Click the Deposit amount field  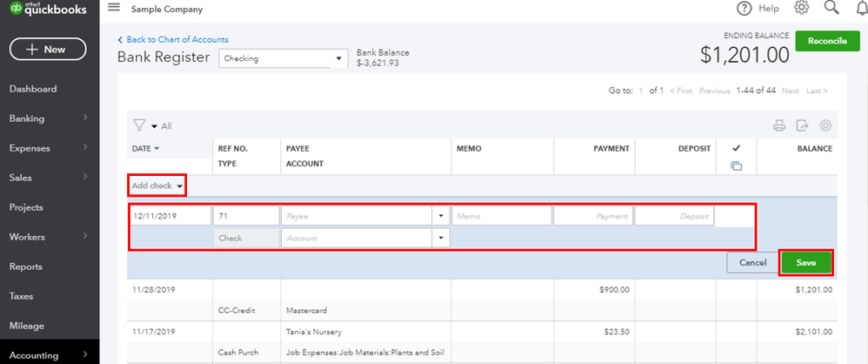(674, 216)
